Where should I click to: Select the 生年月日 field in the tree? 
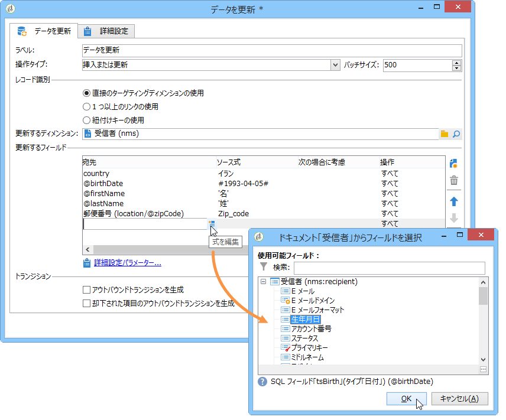click(305, 320)
